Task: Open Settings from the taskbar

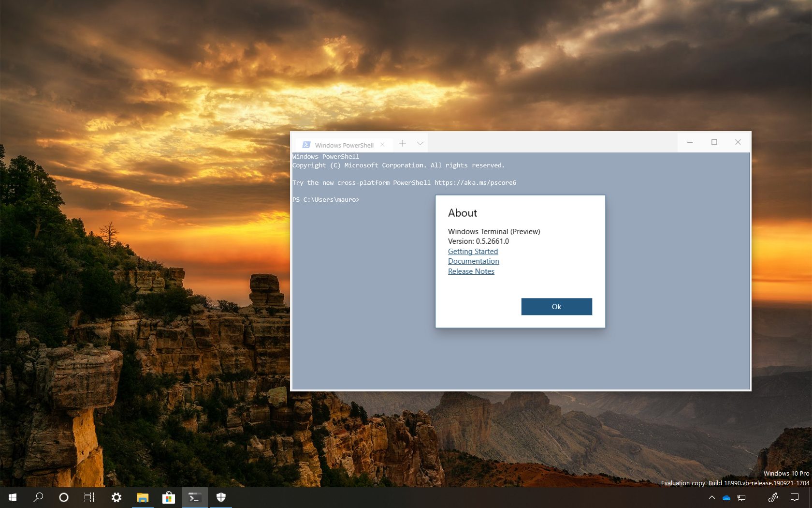Action: (116, 497)
